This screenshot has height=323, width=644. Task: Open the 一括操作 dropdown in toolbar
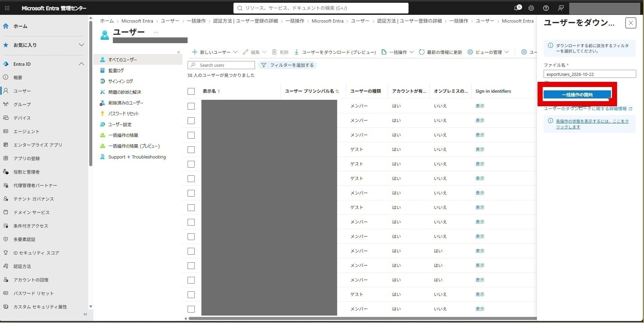(397, 52)
